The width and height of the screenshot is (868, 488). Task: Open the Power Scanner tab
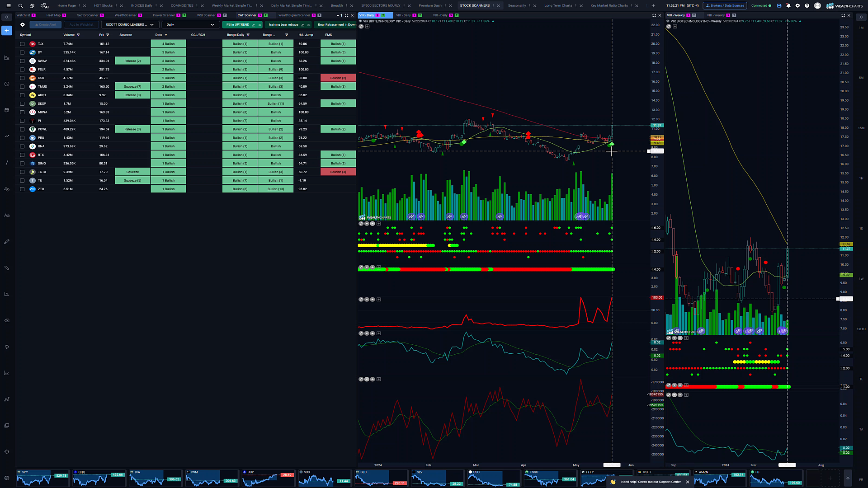164,15
